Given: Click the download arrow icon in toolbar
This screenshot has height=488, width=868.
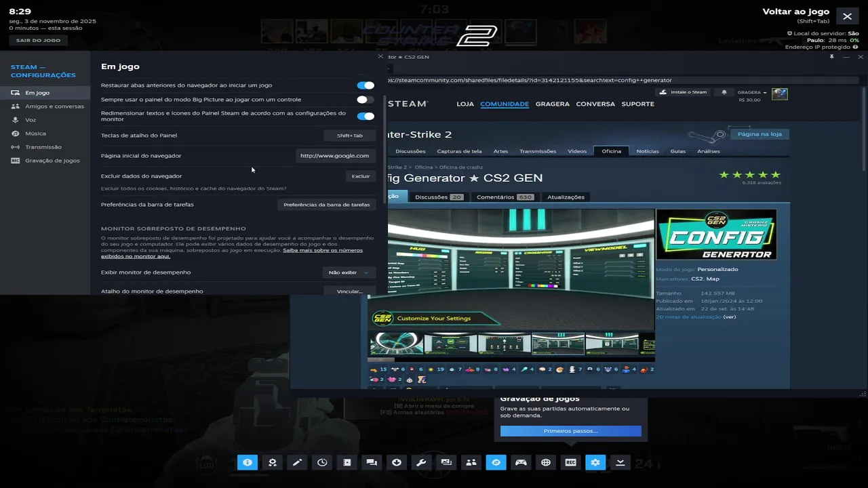Looking at the screenshot, I should [x=397, y=462].
